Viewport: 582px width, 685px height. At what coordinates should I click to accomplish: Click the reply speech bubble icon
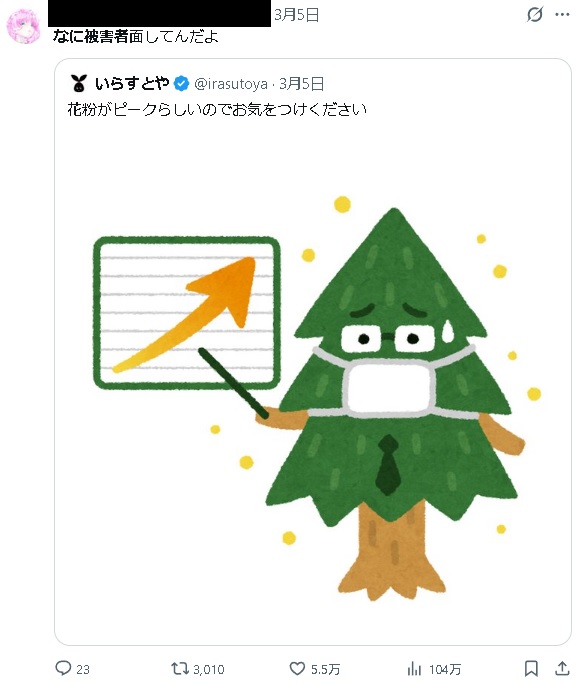point(63,668)
